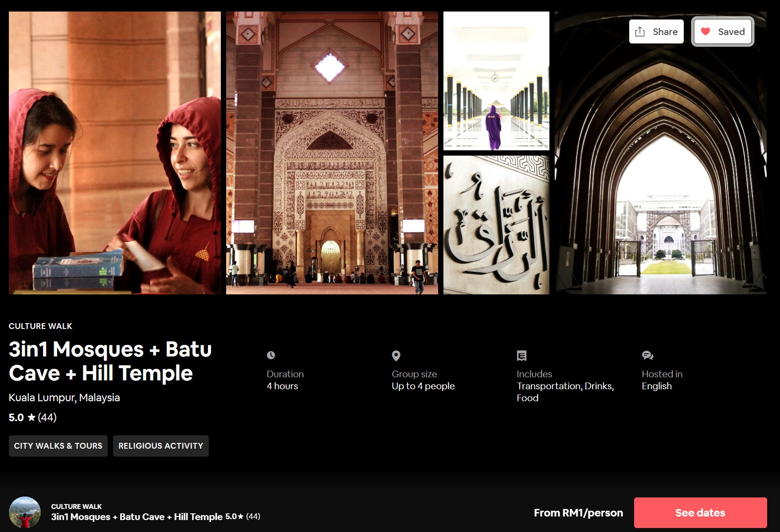Image resolution: width=780 pixels, height=532 pixels.
Task: Toggle the red heart Saved button
Action: click(x=722, y=31)
